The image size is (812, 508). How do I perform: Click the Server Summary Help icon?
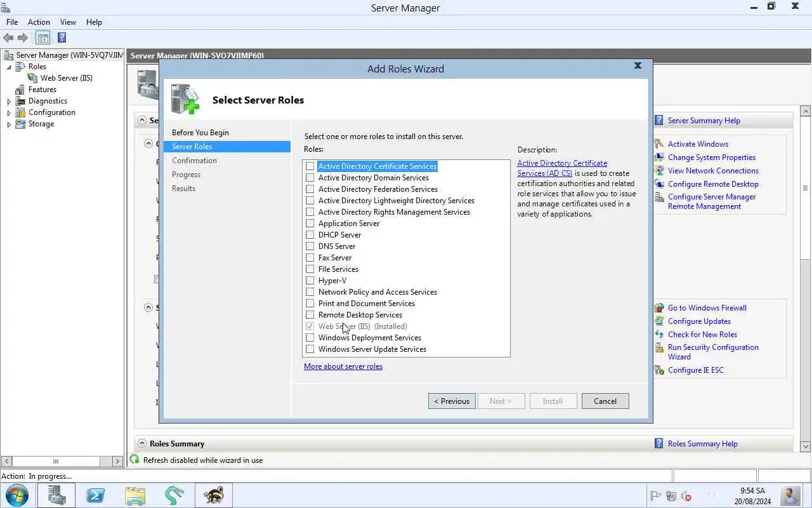point(659,121)
